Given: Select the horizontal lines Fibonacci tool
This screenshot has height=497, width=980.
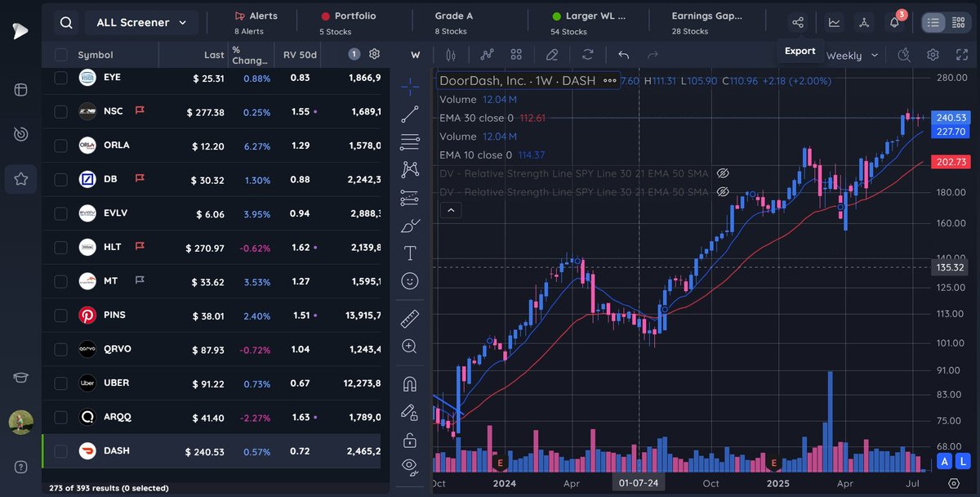Looking at the screenshot, I should pos(410,142).
